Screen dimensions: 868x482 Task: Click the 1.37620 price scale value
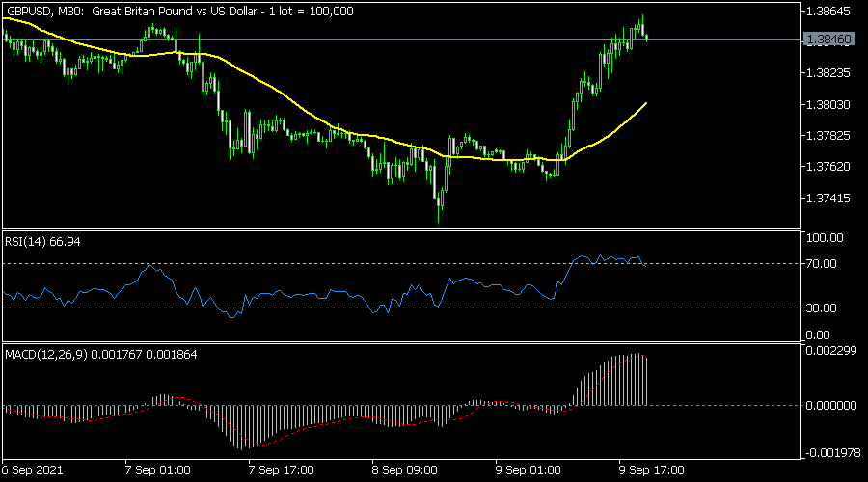pos(828,167)
